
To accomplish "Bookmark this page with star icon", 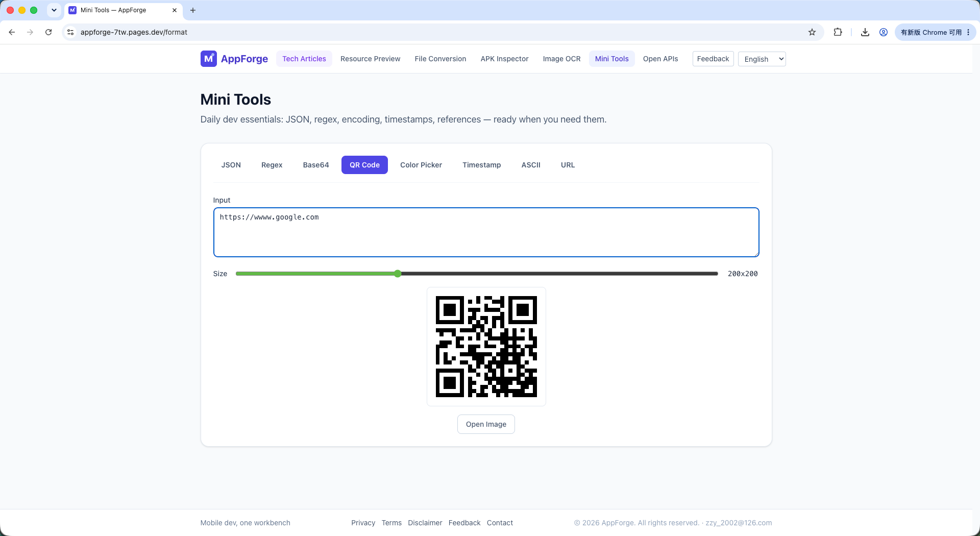I will (x=812, y=32).
